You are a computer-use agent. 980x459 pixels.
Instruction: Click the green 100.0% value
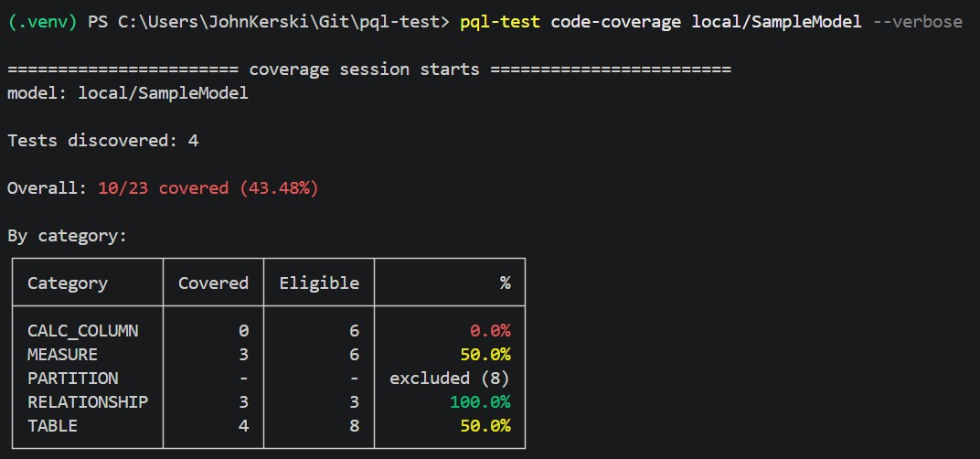pyautogui.click(x=480, y=401)
